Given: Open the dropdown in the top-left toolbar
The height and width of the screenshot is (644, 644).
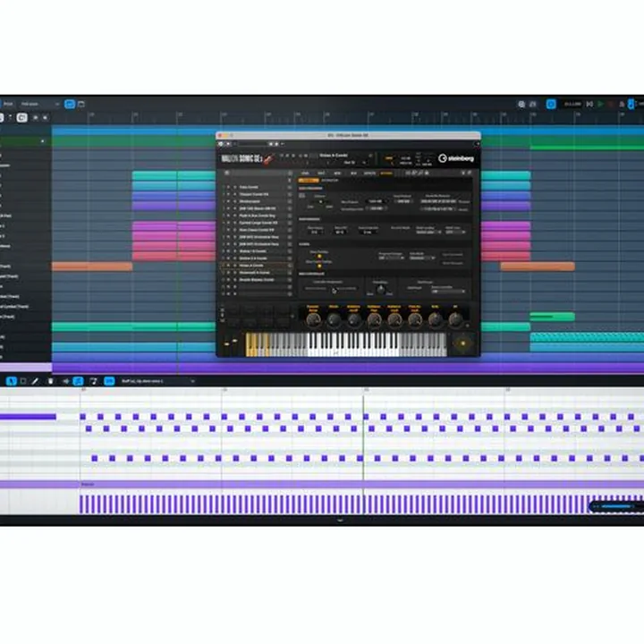Looking at the screenshot, I should pyautogui.click(x=40, y=105).
